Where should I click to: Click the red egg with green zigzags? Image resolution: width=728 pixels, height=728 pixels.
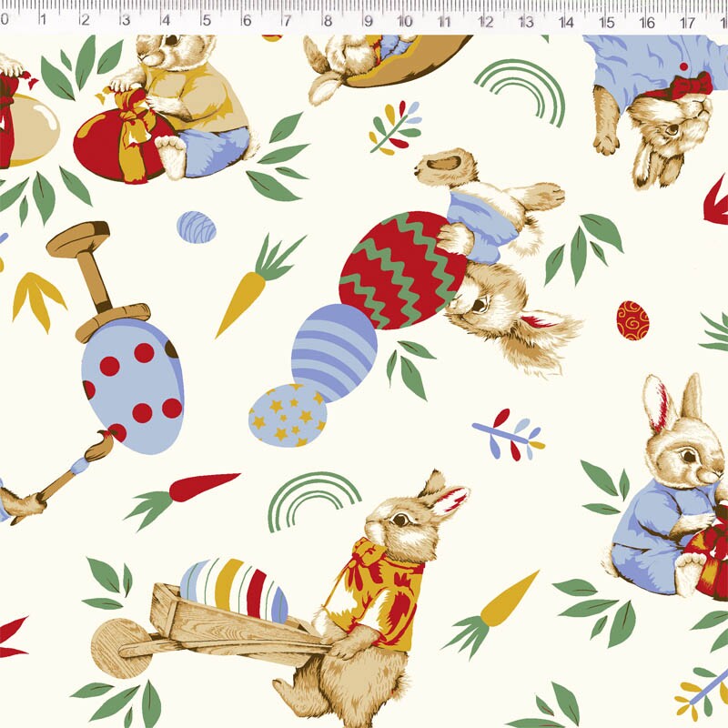(400, 270)
